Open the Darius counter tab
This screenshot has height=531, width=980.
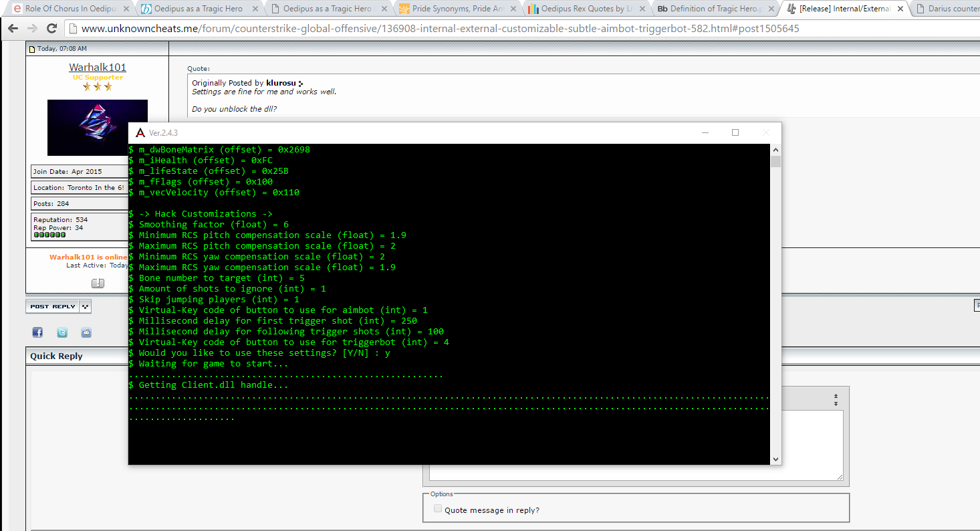[x=947, y=9]
